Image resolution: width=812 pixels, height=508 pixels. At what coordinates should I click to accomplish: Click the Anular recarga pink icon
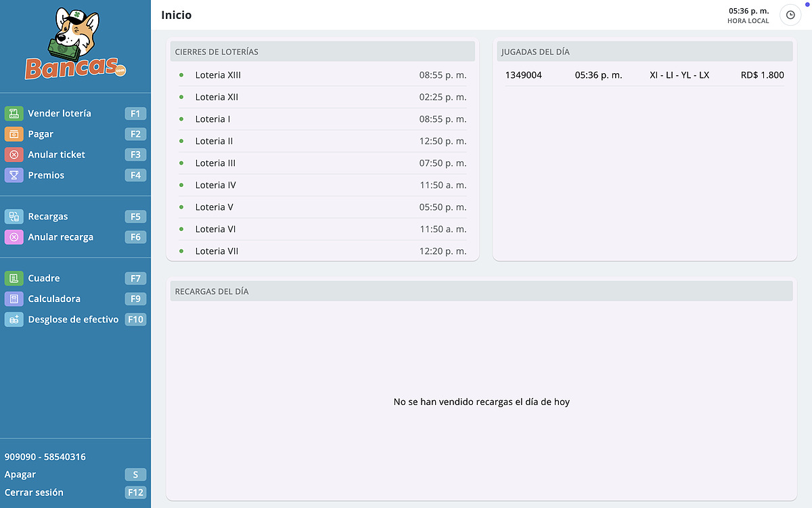[x=15, y=237]
